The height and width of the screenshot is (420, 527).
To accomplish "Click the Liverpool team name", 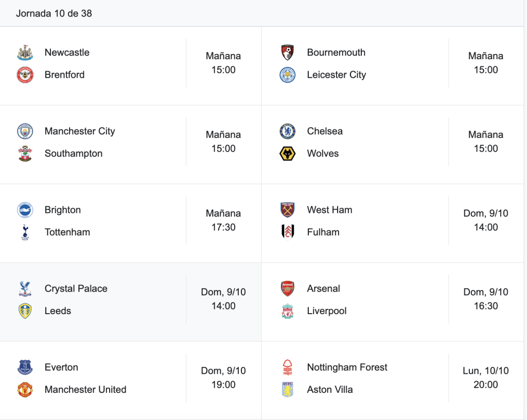I will [327, 311].
